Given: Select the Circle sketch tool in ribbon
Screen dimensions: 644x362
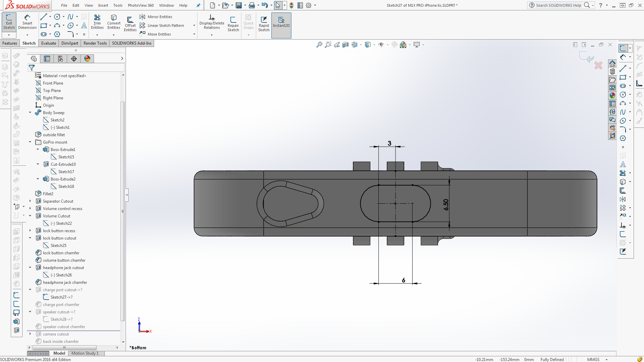Looking at the screenshot, I should (57, 17).
